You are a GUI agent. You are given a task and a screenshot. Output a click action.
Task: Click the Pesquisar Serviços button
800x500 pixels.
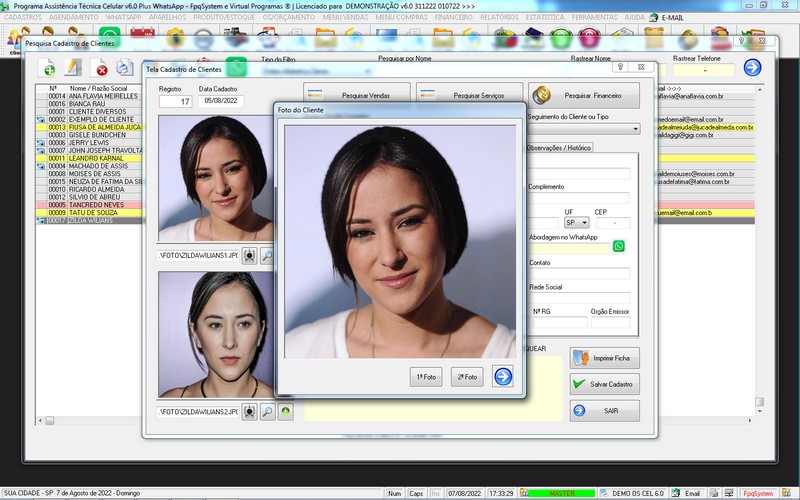tap(469, 95)
